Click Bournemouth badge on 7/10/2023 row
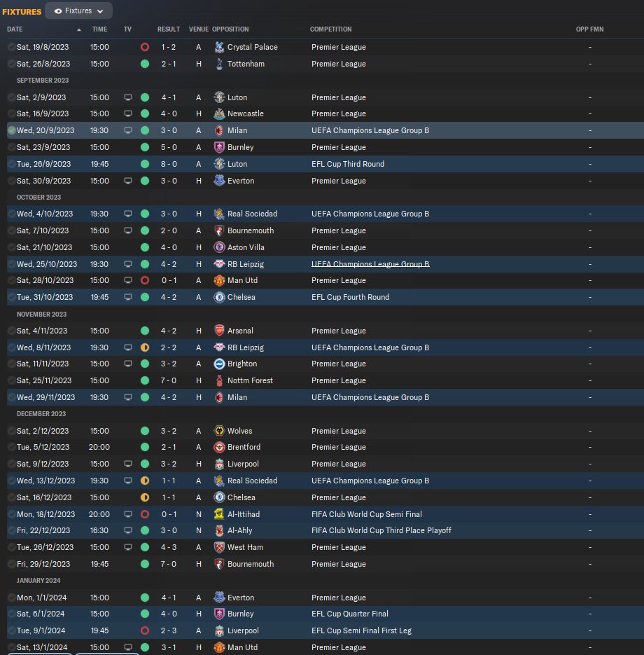Screen dimensions: 644x655 pos(219,230)
